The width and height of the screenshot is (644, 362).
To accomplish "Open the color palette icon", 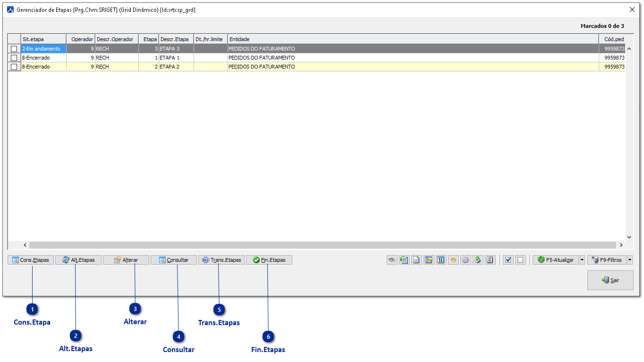I will pyautogui.click(x=453, y=260).
